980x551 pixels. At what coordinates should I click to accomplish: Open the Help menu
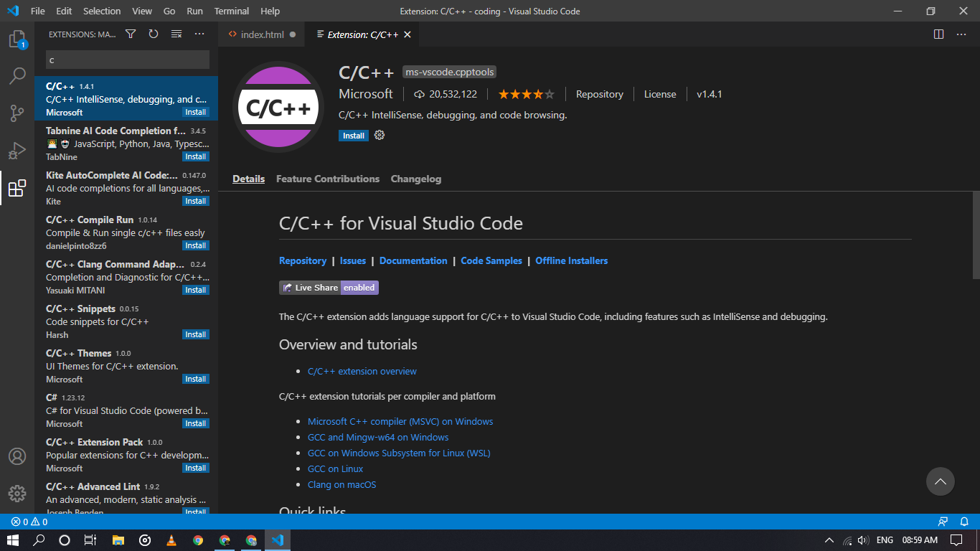[x=270, y=11]
